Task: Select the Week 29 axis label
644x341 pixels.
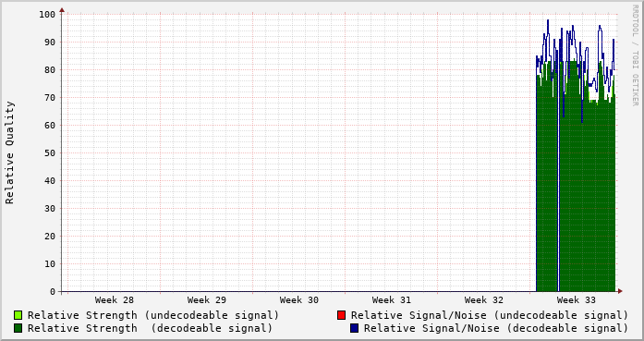Action: point(207,300)
